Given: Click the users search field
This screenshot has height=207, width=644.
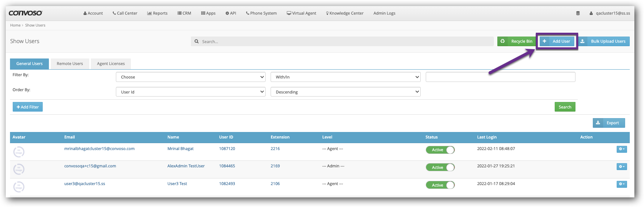Looking at the screenshot, I should 343,41.
